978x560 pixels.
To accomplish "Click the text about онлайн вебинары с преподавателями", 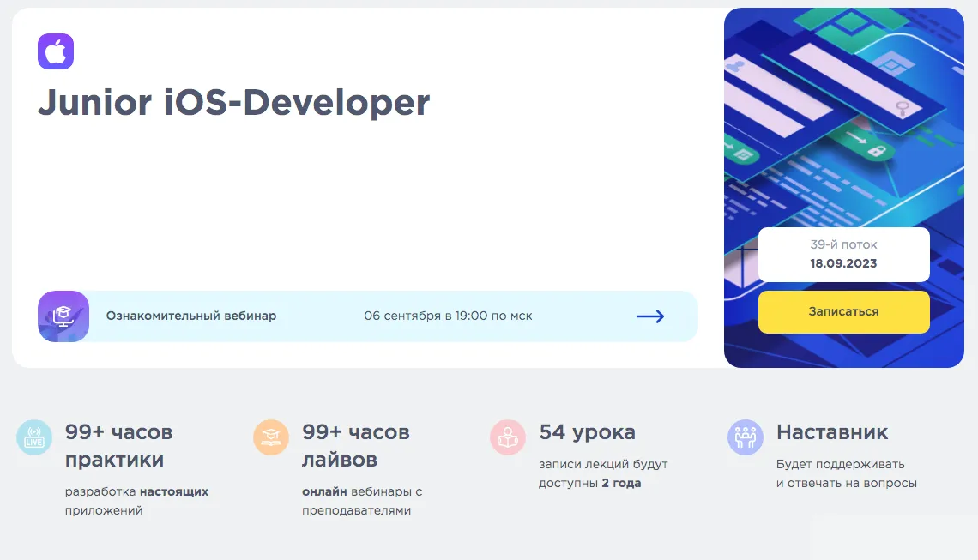I will 362,501.
